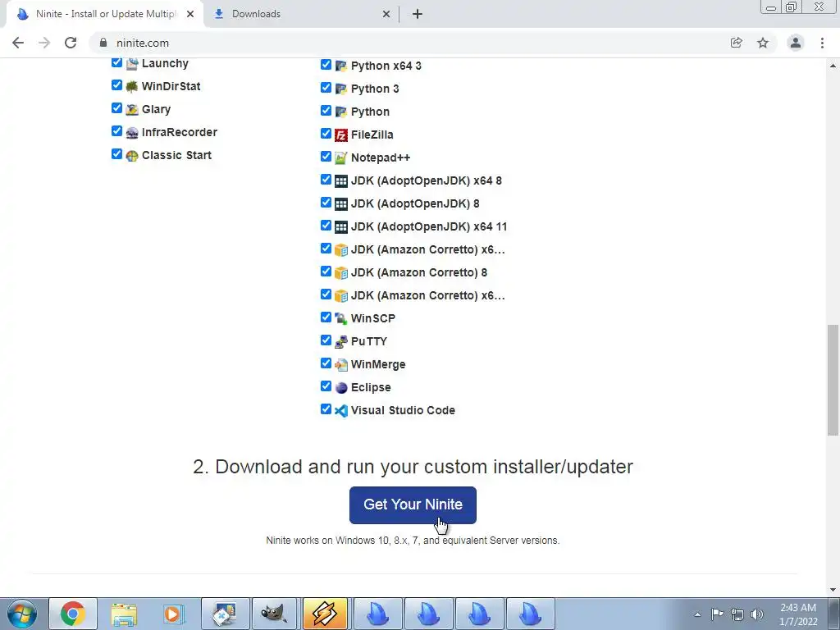Close the Downloads tab

pos(386,15)
